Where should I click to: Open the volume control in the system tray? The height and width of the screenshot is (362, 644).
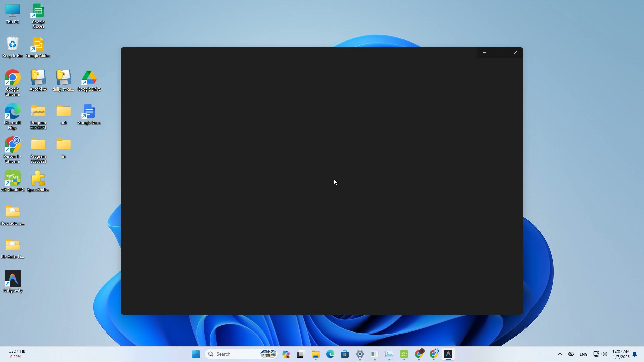point(605,354)
